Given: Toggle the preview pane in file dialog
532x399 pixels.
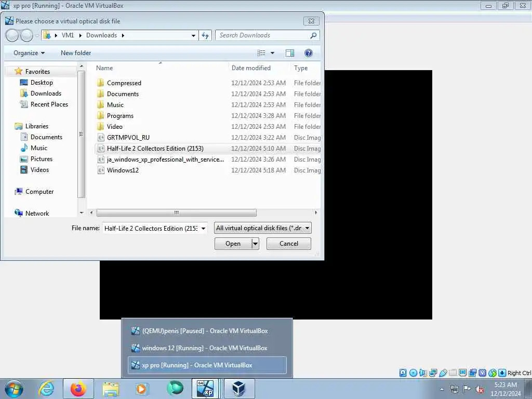Looking at the screenshot, I should tap(289, 53).
